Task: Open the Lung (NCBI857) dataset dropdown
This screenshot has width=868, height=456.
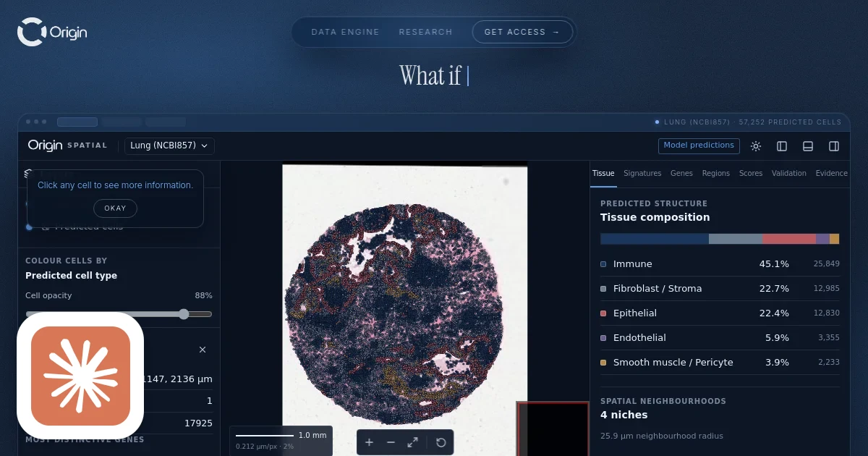Action: pyautogui.click(x=169, y=145)
